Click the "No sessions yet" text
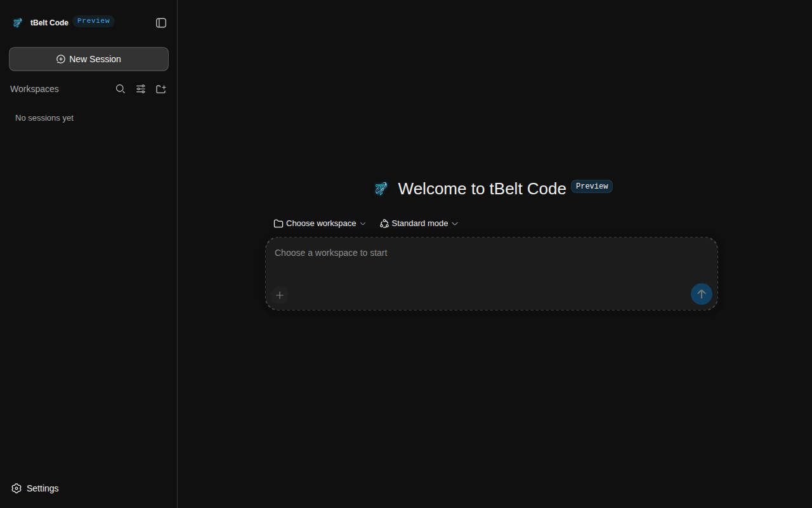 (x=44, y=118)
